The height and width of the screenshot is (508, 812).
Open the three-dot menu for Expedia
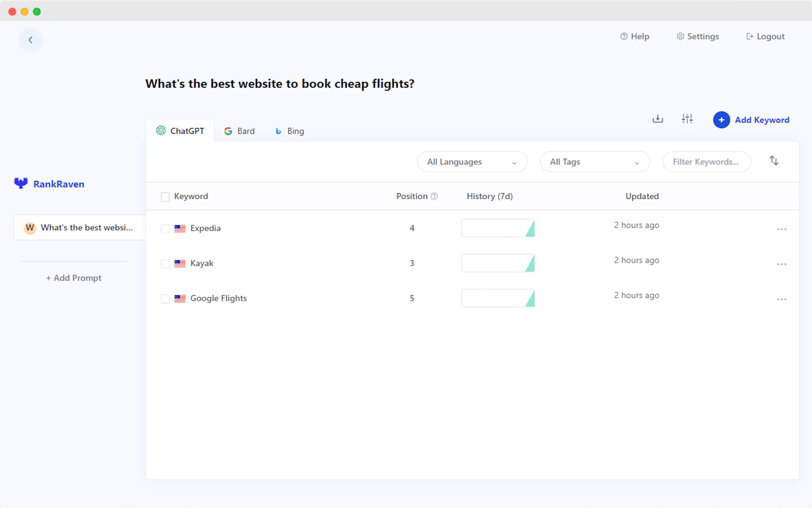tap(781, 229)
